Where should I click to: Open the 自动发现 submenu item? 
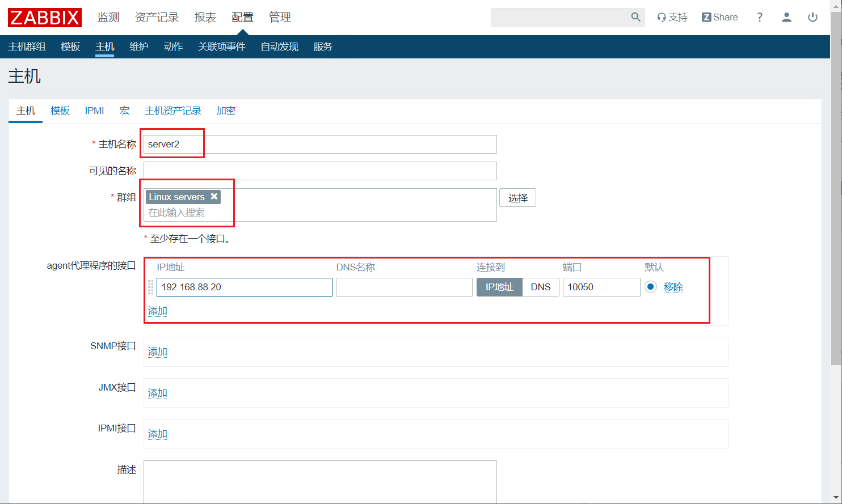(x=279, y=46)
